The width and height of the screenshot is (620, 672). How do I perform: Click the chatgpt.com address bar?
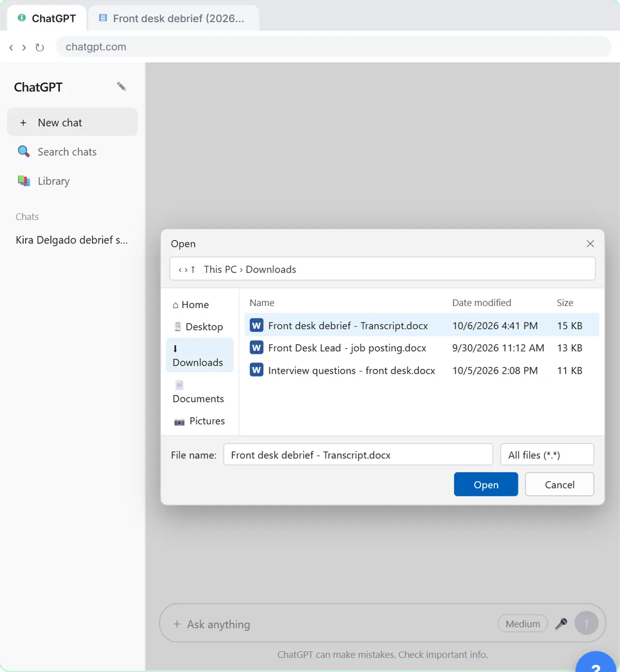pos(333,47)
